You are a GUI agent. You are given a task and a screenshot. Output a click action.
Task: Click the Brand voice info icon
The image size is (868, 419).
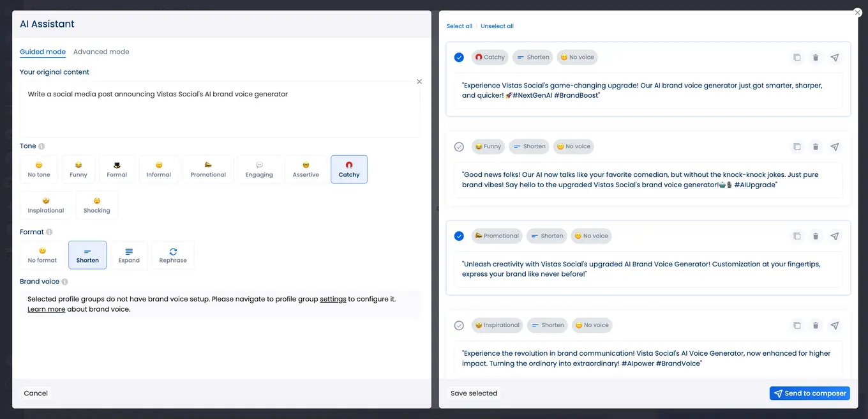pyautogui.click(x=64, y=282)
